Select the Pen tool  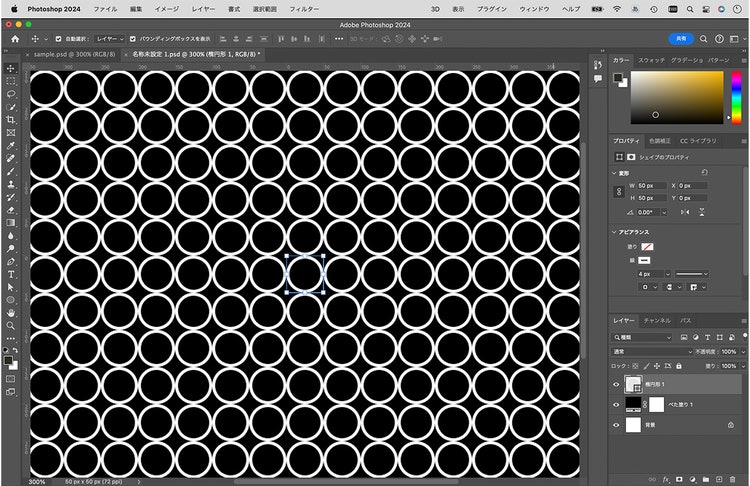[11, 262]
